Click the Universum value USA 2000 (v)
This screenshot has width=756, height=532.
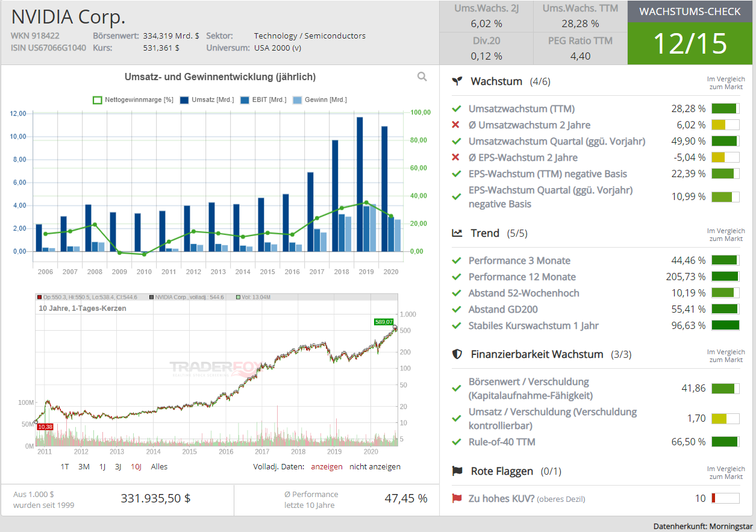coord(278,48)
